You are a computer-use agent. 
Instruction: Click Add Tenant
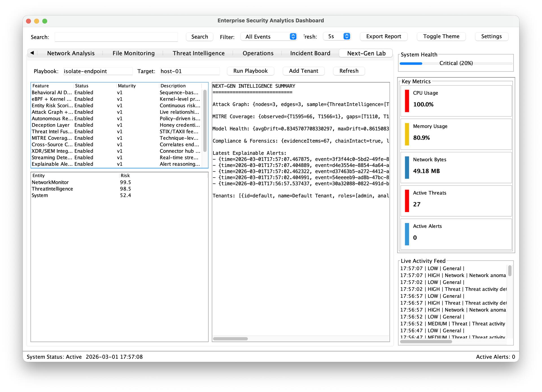(x=303, y=71)
